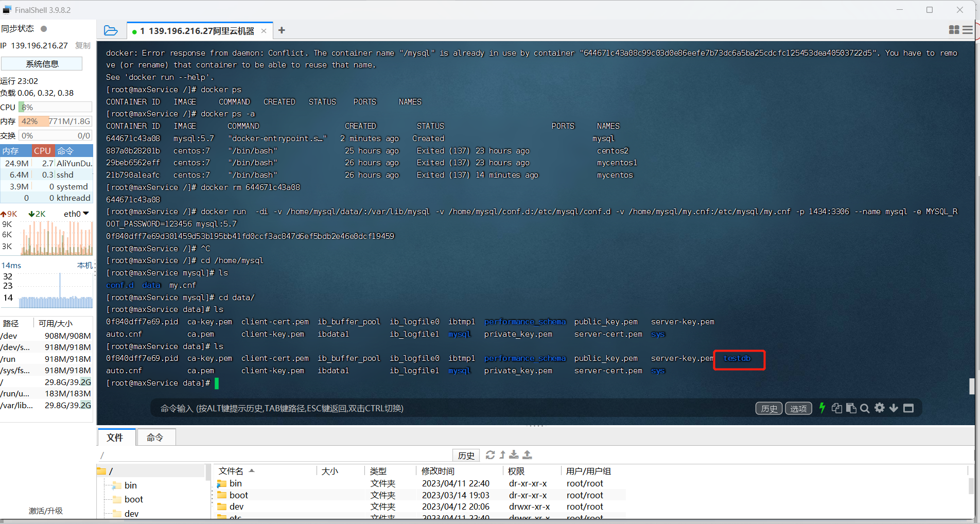Click the green lightning quick command icon
The image size is (980, 524).
point(822,408)
